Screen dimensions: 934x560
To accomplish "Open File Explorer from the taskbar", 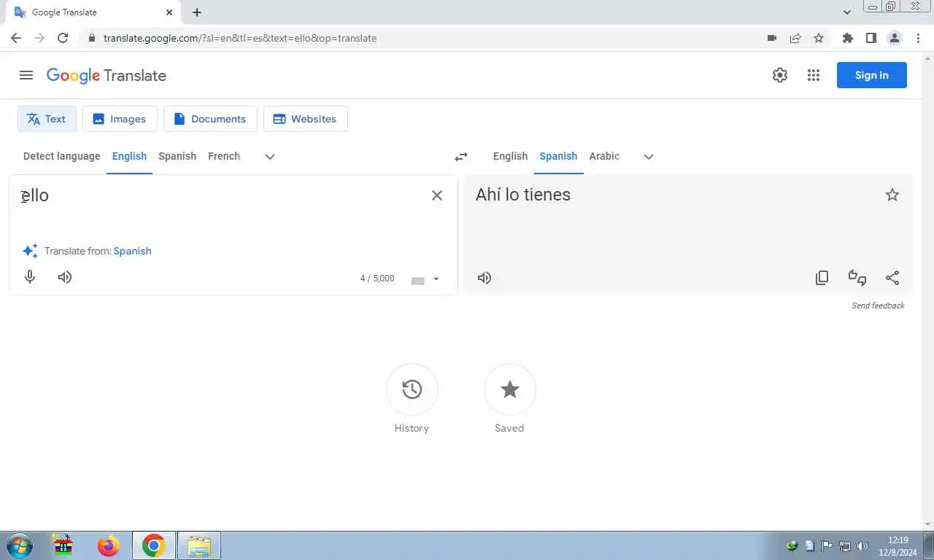I will click(198, 545).
